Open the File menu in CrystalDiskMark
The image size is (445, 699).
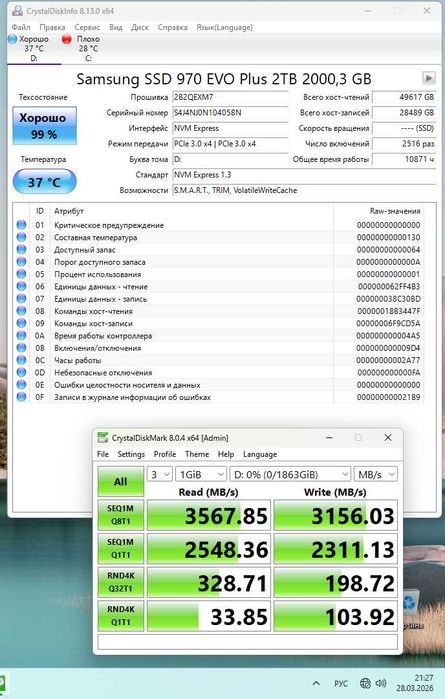pos(103,454)
